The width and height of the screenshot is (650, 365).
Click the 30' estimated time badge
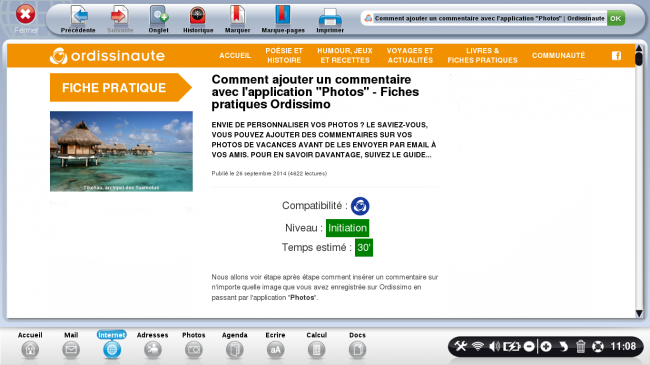364,248
